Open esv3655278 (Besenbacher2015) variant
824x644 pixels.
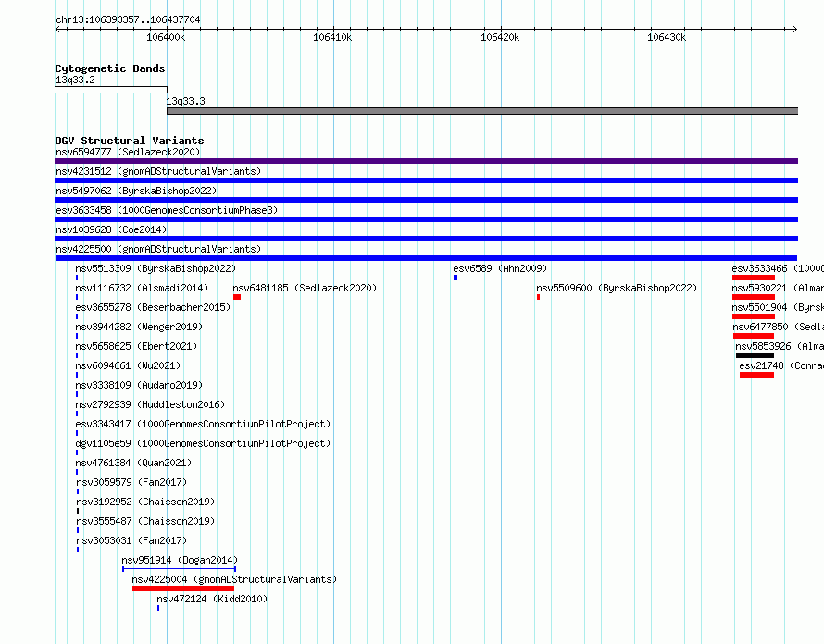pyautogui.click(x=153, y=307)
